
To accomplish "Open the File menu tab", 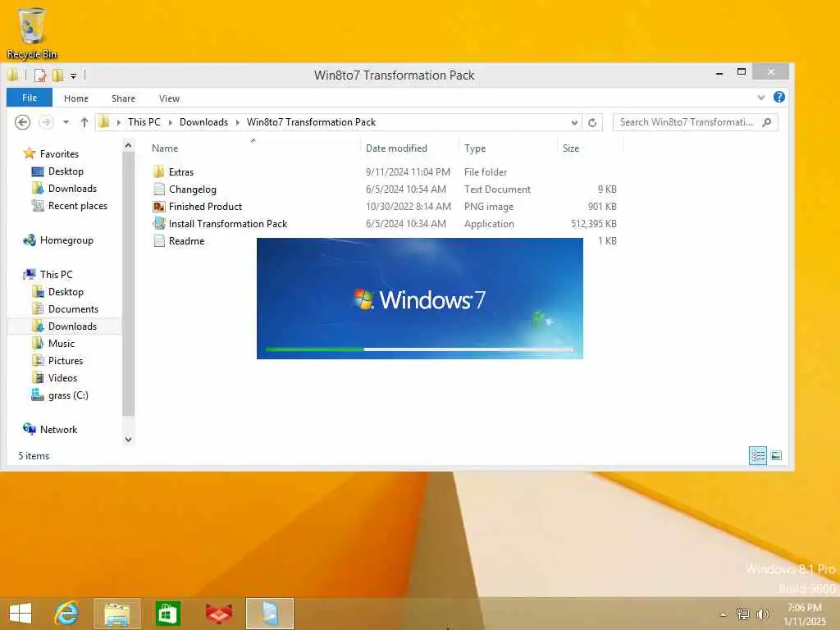I will tap(30, 98).
